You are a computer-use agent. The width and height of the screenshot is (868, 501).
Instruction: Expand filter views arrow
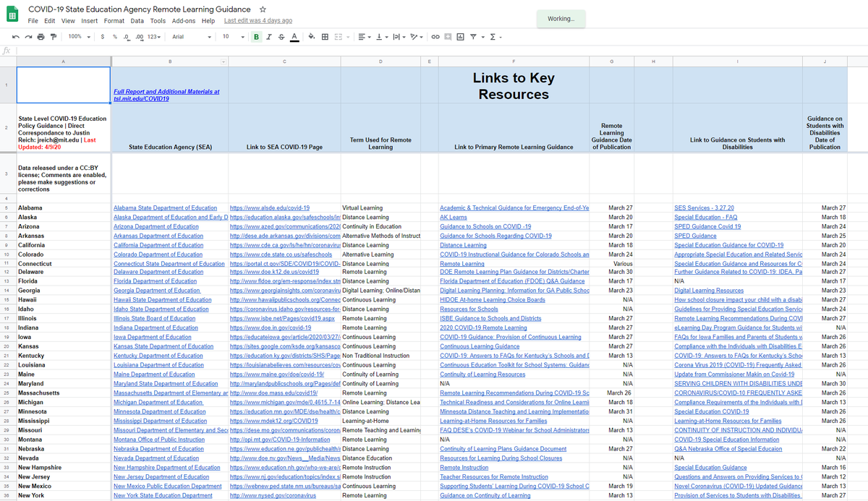[x=482, y=37]
